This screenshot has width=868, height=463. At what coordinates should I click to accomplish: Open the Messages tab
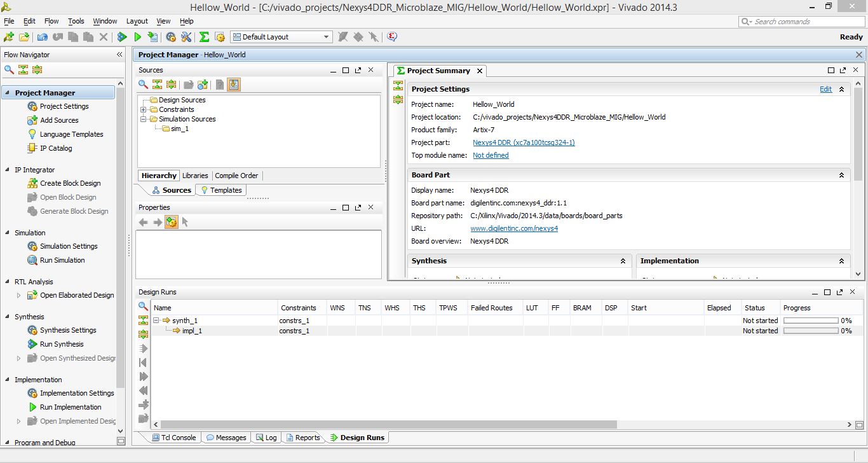click(226, 438)
